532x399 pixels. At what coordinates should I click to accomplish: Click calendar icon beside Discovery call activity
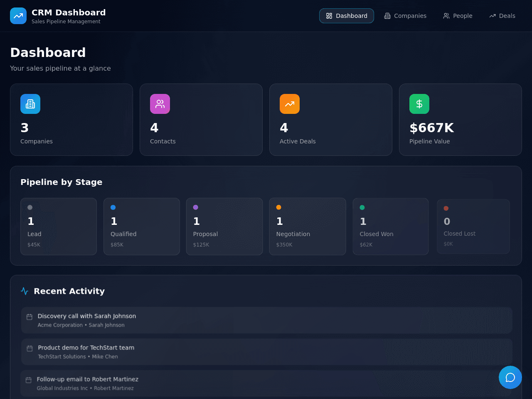point(30,317)
